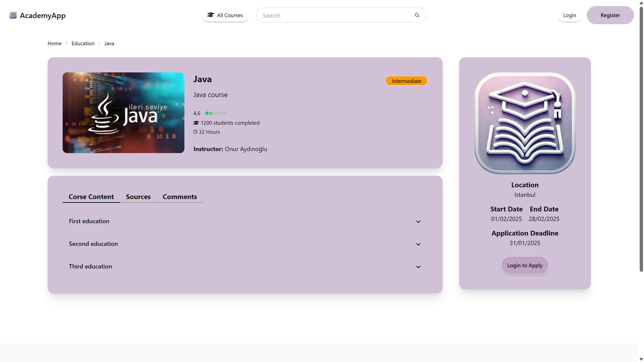The width and height of the screenshot is (644, 362).
Task: Click the page vertical scrollbar
Action: 641,139
